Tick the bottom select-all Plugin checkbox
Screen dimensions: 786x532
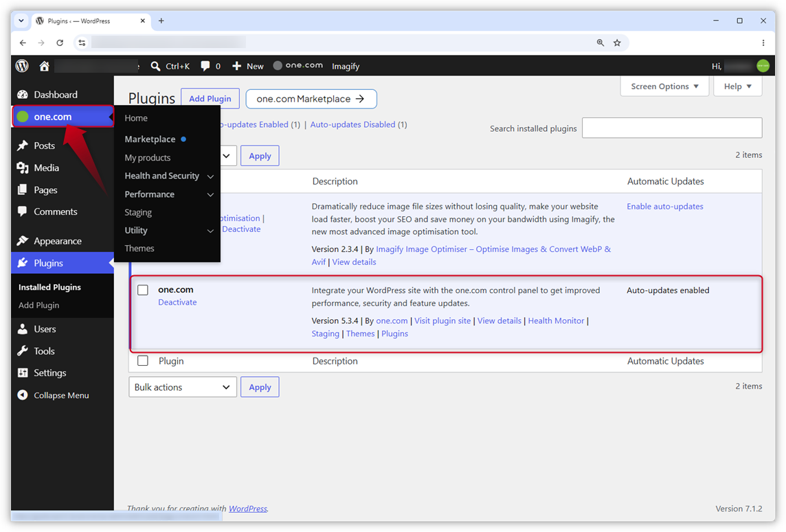tap(143, 360)
